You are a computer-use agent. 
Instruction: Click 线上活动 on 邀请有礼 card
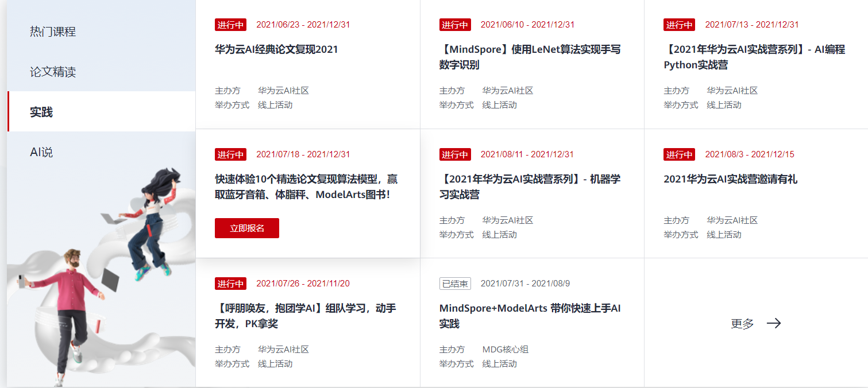click(724, 235)
